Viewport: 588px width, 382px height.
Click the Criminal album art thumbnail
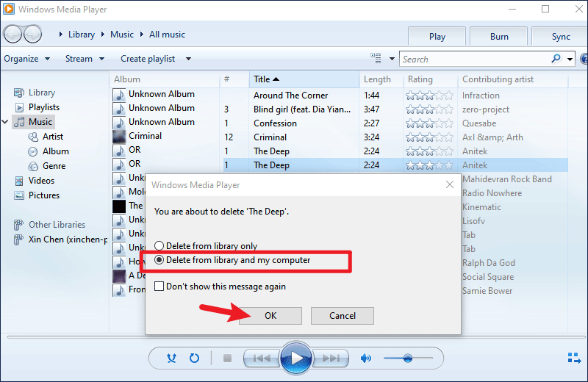pos(119,137)
